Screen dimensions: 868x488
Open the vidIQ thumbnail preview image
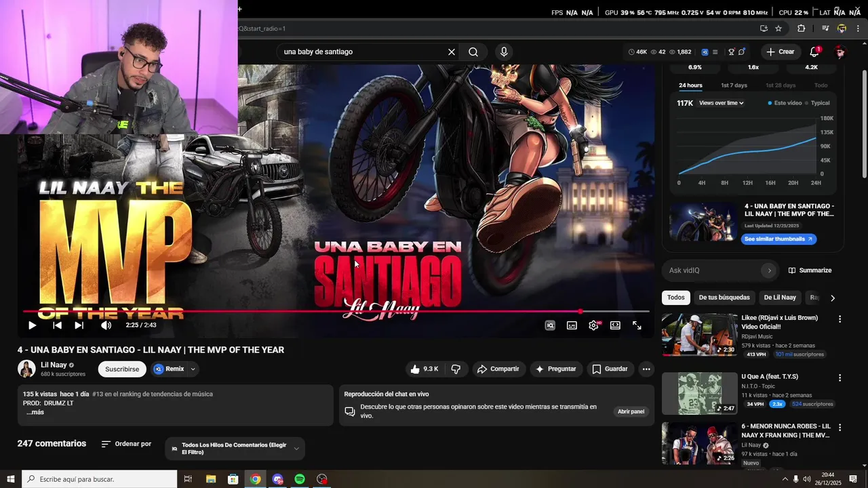tap(703, 222)
